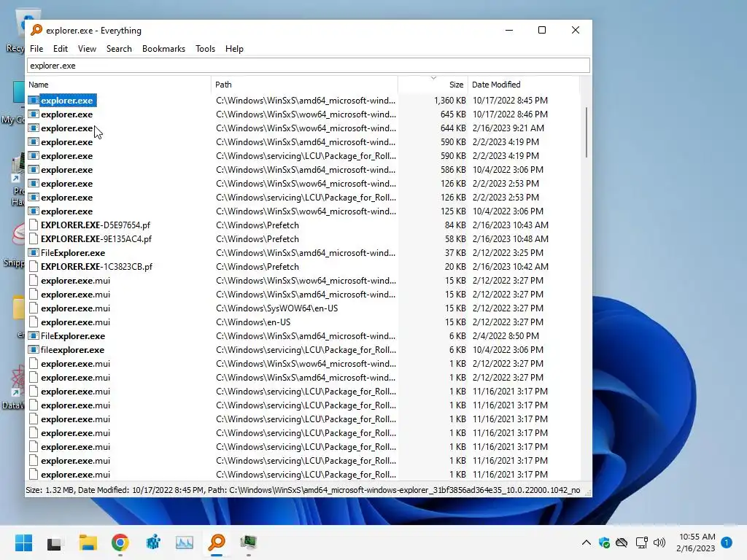Open Windows Security tray icon
This screenshot has width=747, height=560.
click(604, 542)
